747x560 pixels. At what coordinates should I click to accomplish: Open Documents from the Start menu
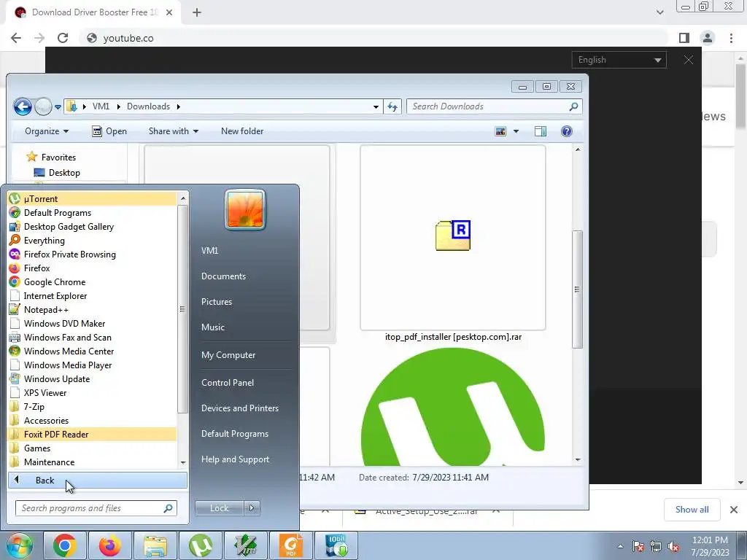pyautogui.click(x=223, y=276)
